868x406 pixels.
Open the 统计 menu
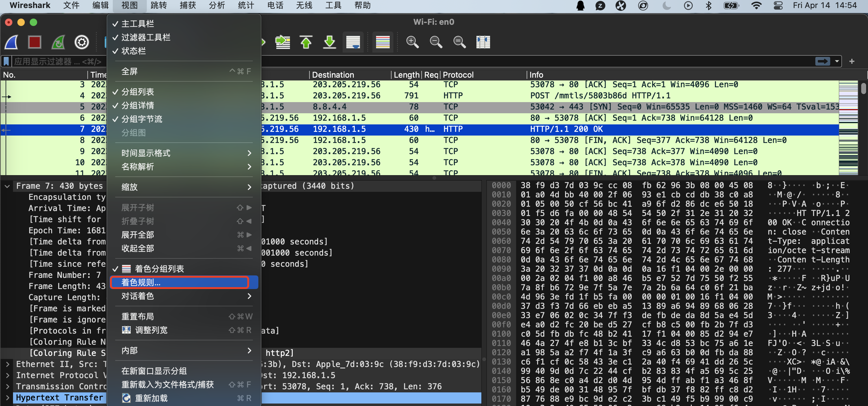point(246,6)
